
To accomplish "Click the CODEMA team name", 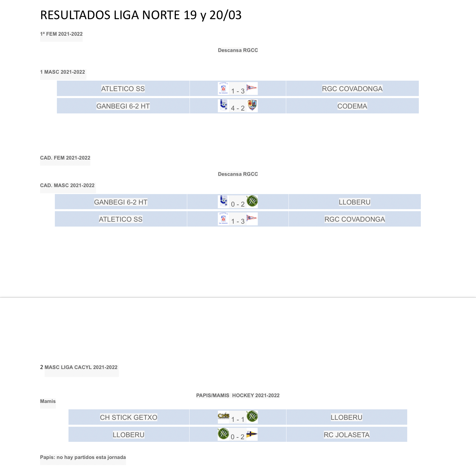I will 352,106.
